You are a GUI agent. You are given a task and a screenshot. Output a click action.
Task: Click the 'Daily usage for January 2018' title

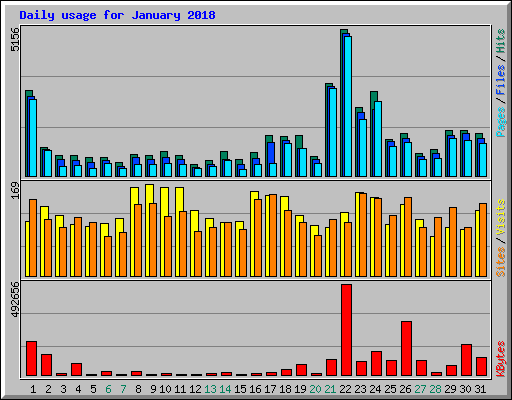pyautogui.click(x=117, y=15)
